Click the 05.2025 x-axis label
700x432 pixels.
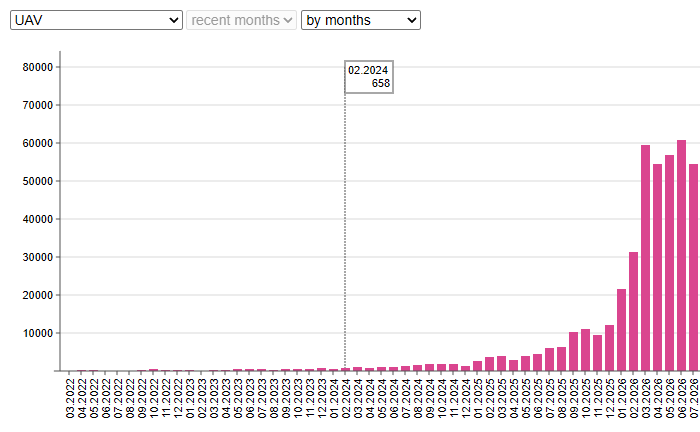click(x=525, y=398)
